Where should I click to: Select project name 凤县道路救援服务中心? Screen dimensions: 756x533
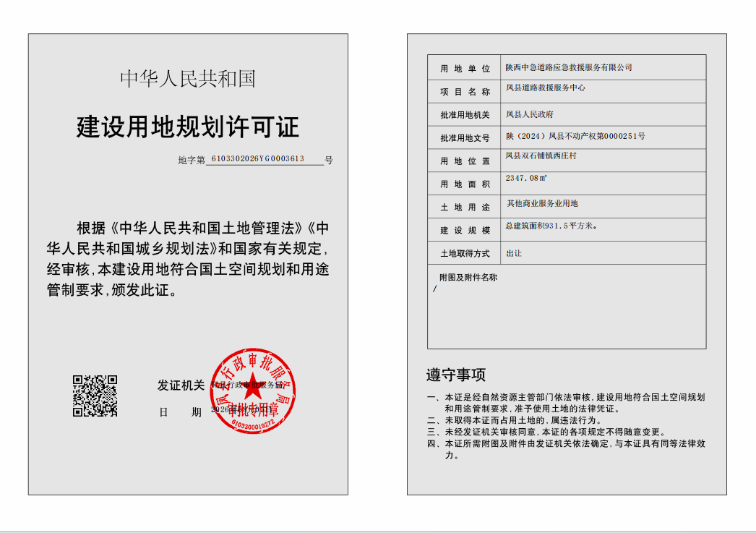(545, 88)
